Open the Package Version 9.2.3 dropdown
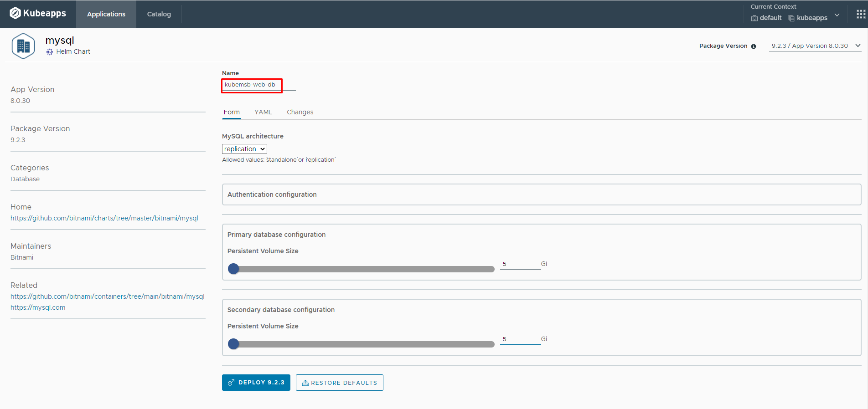 coord(815,46)
